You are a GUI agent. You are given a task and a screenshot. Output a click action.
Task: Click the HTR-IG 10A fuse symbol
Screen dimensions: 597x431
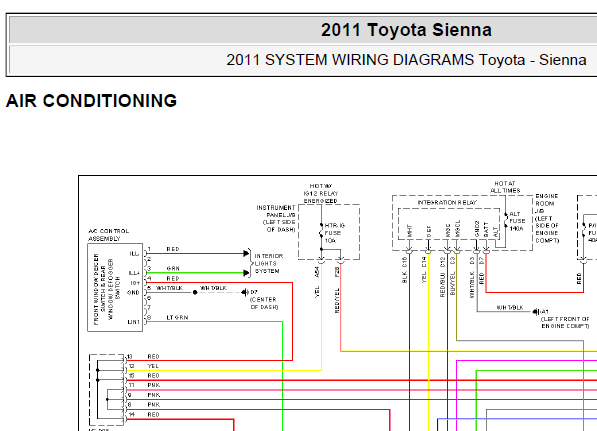321,233
